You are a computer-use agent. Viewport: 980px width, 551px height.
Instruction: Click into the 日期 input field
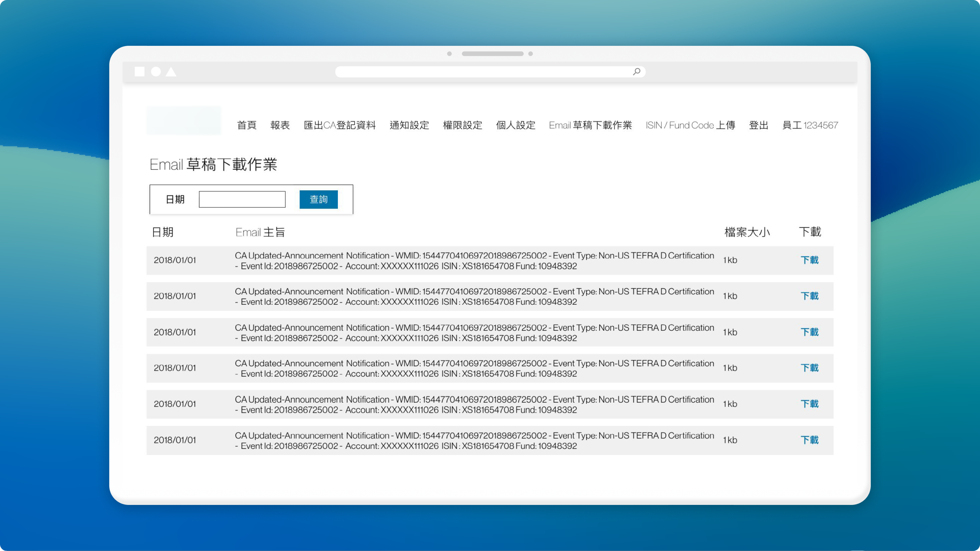tap(242, 199)
